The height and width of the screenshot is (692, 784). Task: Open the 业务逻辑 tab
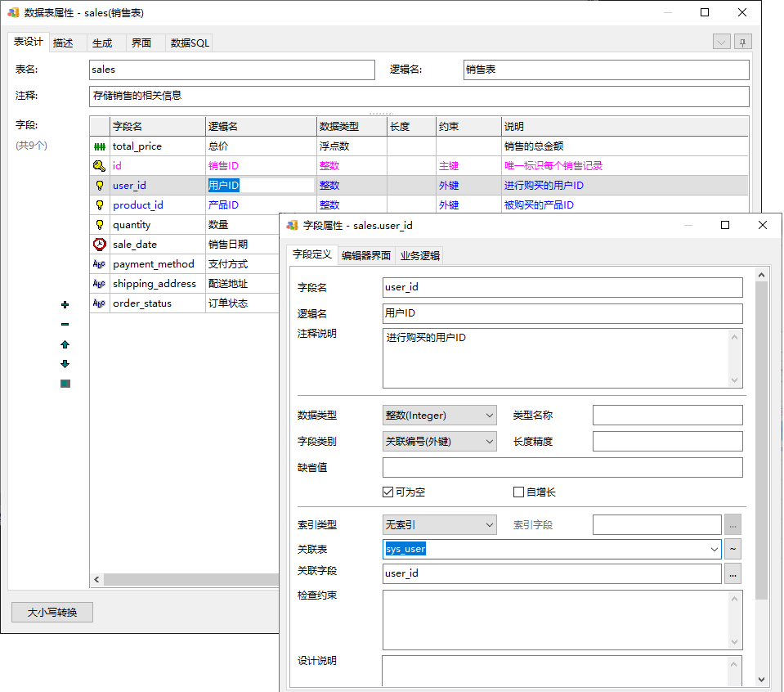tap(419, 255)
